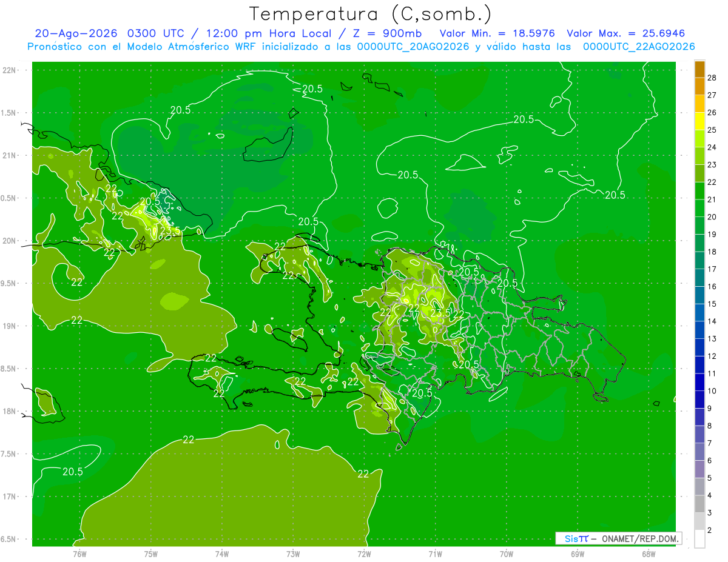Image resolution: width=728 pixels, height=562 pixels.
Task: Click the "Valor Max. = 25.6946" text
Action: point(625,34)
